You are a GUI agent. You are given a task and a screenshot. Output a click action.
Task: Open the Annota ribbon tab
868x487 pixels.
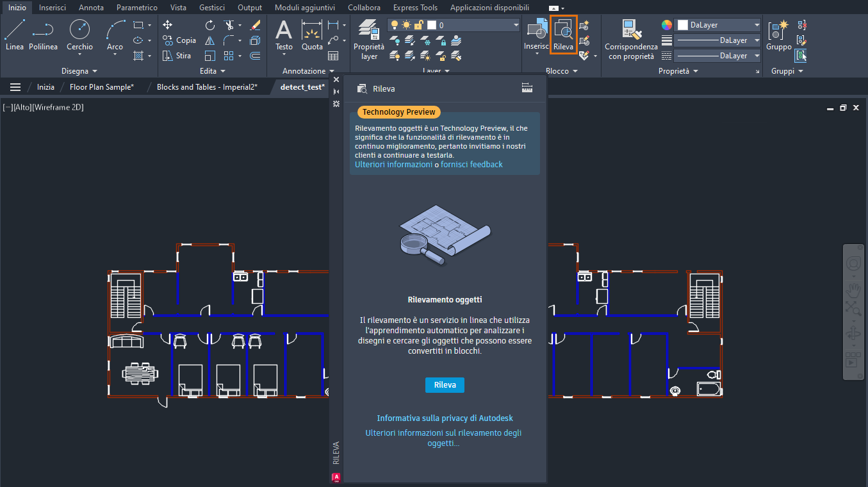[91, 8]
